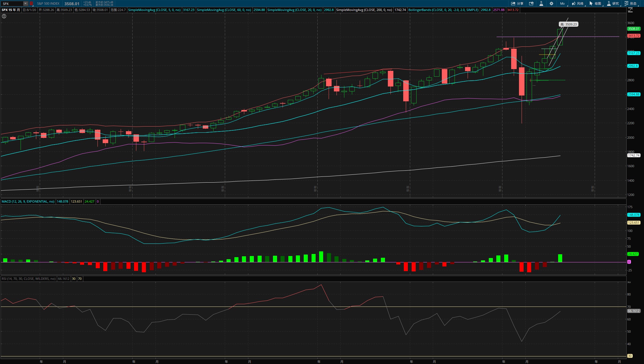The height and width of the screenshot is (364, 644).
Task: Click the +0.67% percent change text
Action: pos(88,5)
